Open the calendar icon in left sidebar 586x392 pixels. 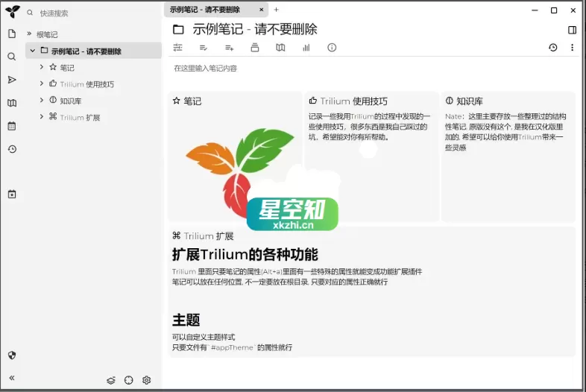click(x=12, y=126)
